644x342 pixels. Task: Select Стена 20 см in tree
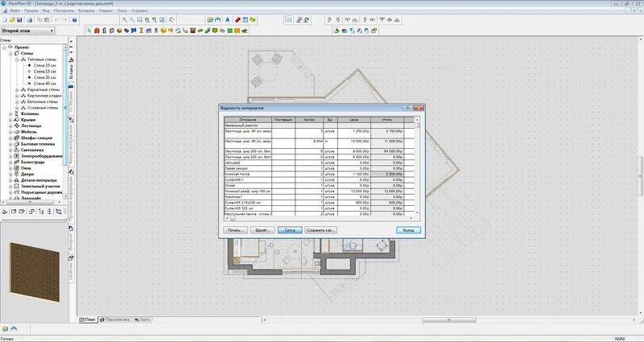(45, 77)
